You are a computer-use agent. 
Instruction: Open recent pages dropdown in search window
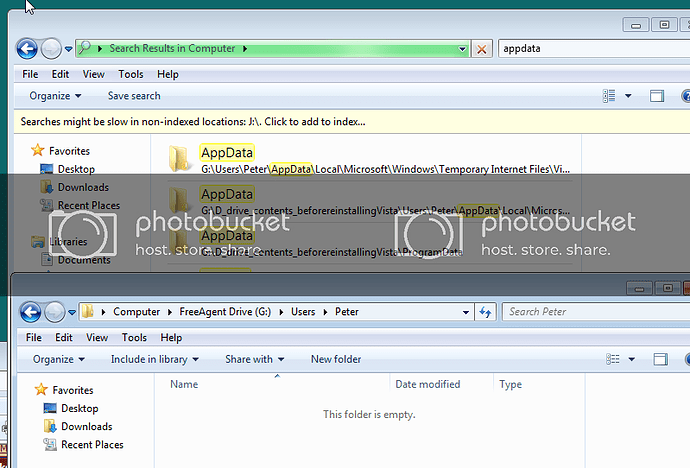[68, 49]
